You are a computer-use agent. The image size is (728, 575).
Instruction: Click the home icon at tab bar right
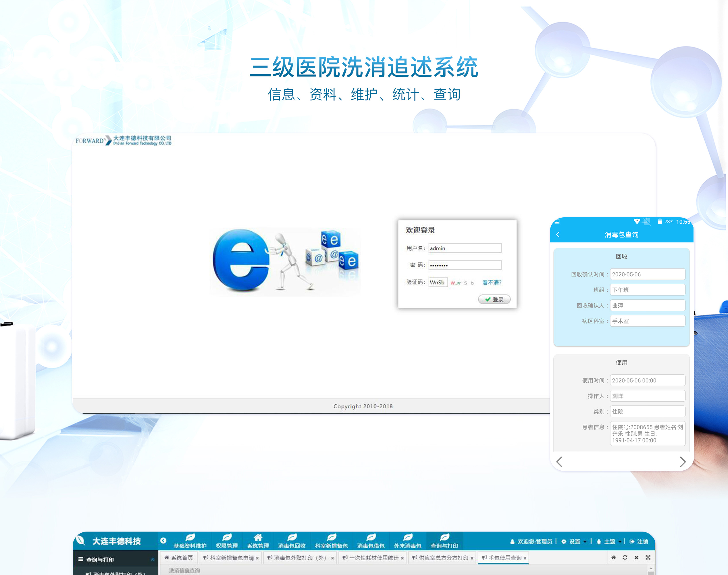pos(613,557)
